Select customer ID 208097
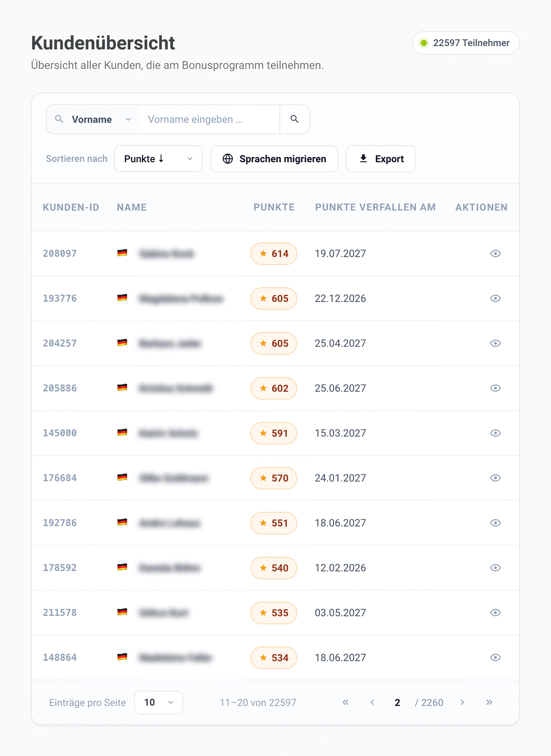 (60, 254)
